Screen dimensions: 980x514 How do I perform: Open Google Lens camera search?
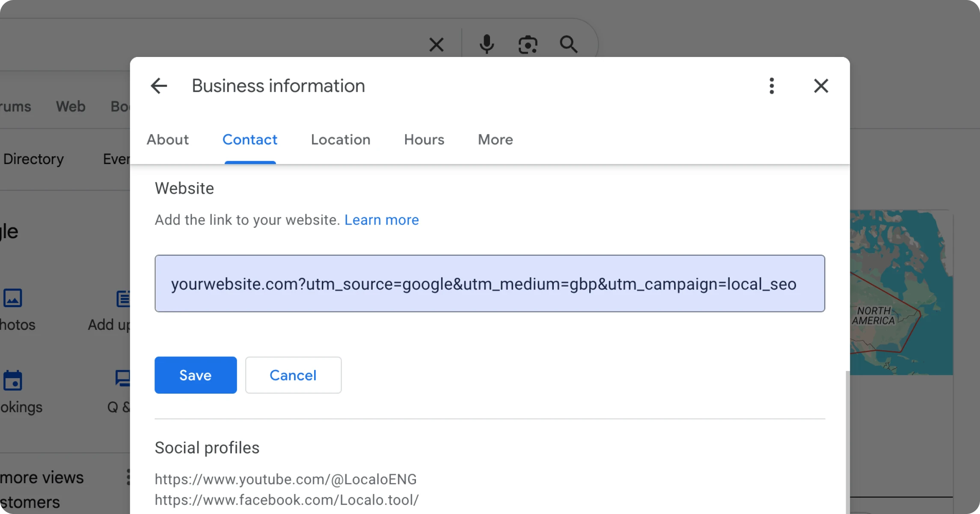(x=528, y=44)
